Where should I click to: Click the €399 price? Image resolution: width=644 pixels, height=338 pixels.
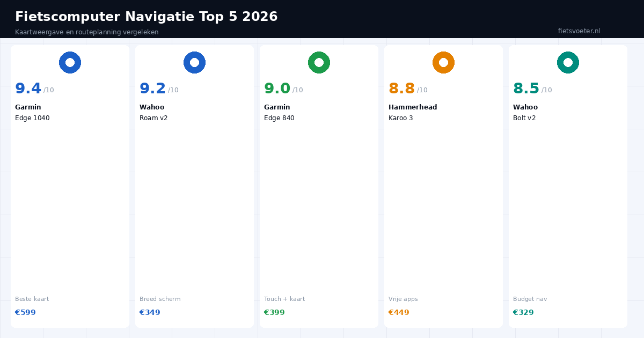point(274,313)
